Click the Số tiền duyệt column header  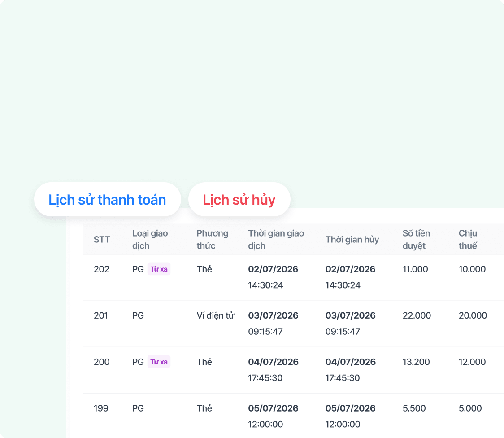[x=416, y=239]
